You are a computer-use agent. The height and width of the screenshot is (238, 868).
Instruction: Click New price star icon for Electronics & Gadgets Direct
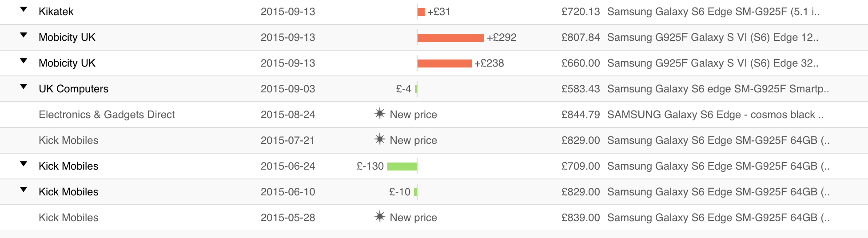coord(379,114)
